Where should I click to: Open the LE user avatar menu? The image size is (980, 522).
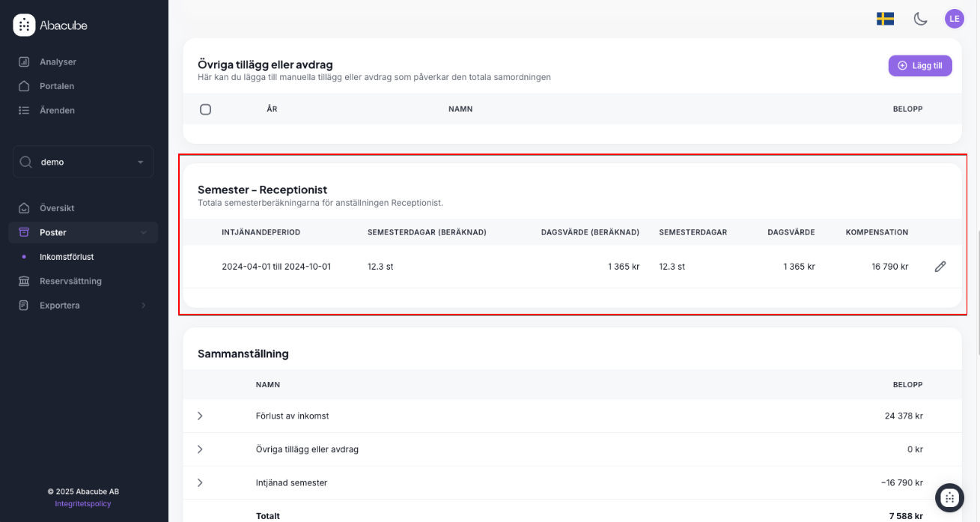coord(954,19)
